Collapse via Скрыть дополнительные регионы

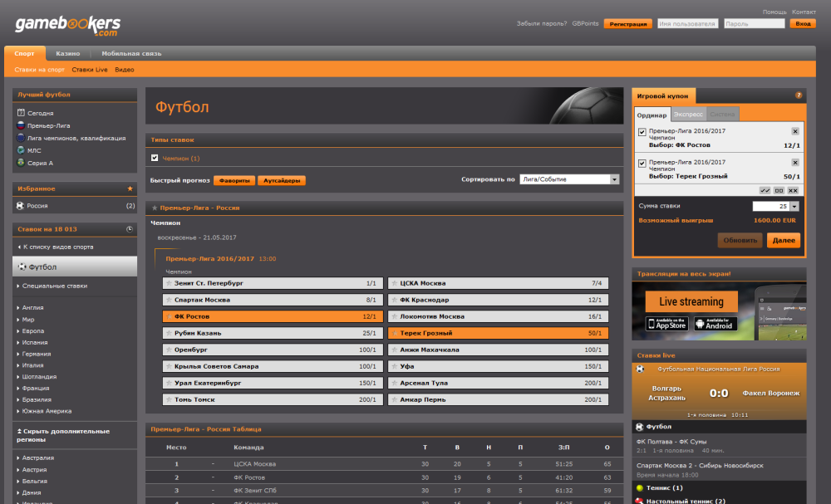63,435
